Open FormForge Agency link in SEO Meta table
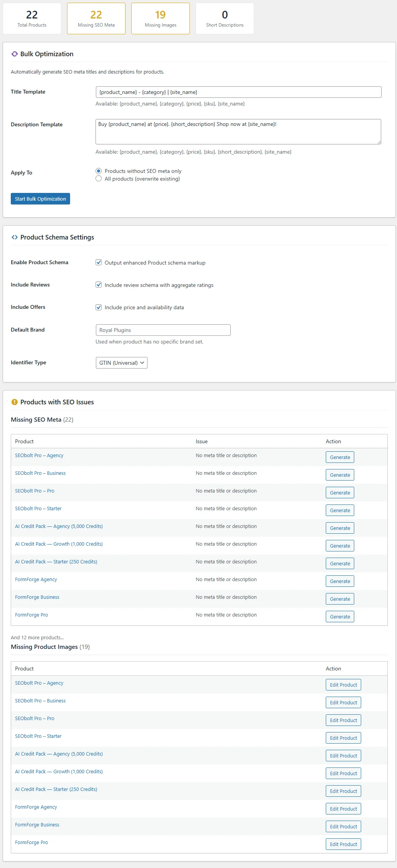 point(36,579)
